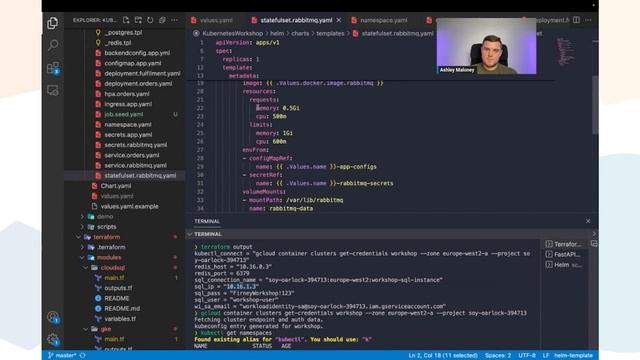The width and height of the screenshot is (640, 360).
Task: Open the Accounts menu icon
Action: click(x=53, y=317)
